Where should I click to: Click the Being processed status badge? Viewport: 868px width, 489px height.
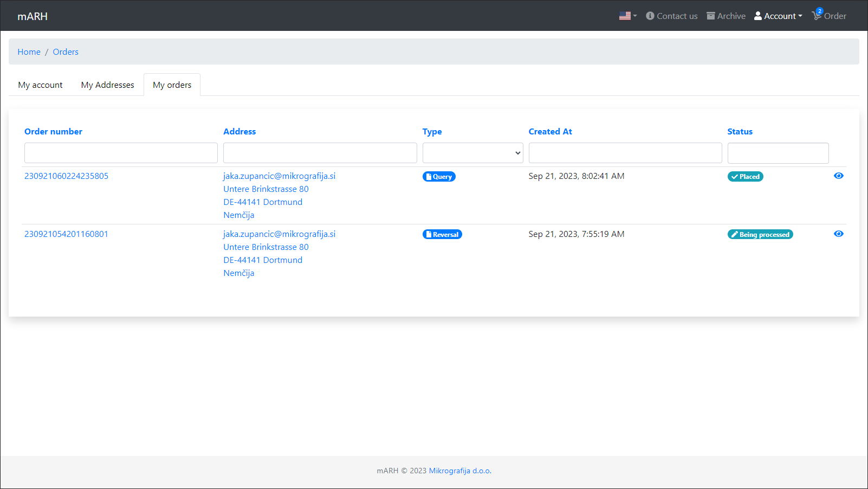(760, 235)
